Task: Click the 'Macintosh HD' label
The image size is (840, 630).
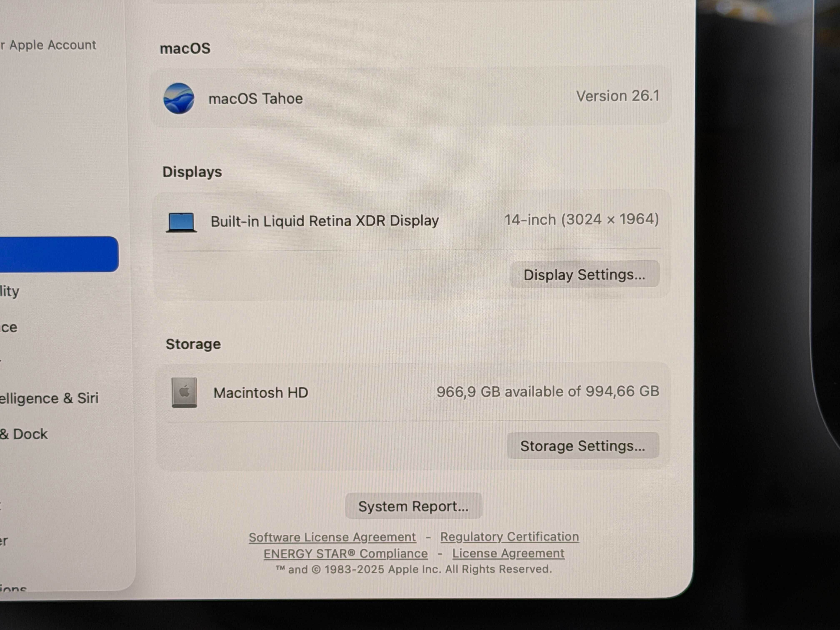Action: tap(260, 393)
